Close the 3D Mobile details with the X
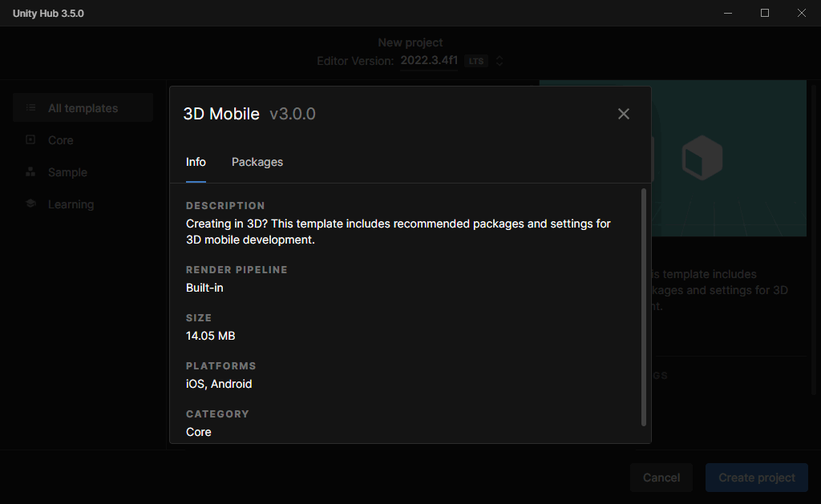Viewport: 821px width, 504px height. [x=624, y=114]
